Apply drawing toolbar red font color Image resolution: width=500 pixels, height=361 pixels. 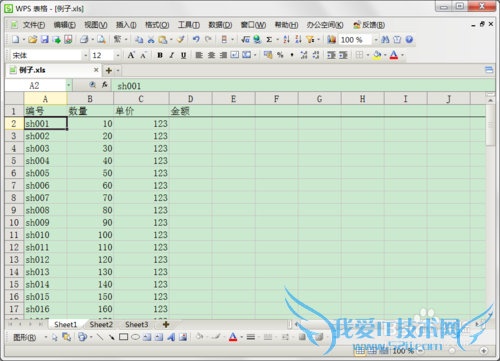[233, 337]
